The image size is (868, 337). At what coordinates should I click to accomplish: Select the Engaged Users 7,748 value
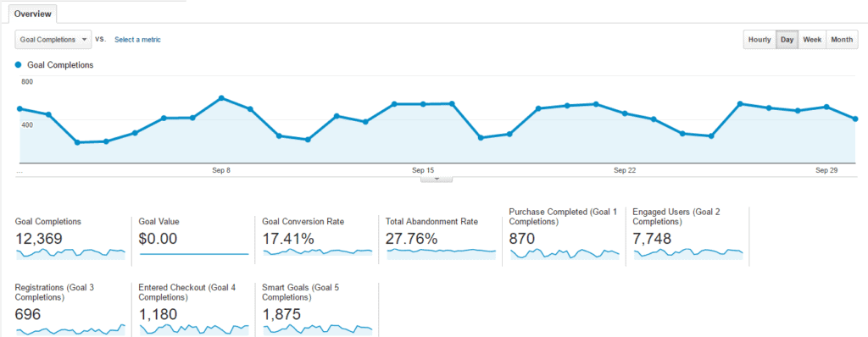point(652,239)
